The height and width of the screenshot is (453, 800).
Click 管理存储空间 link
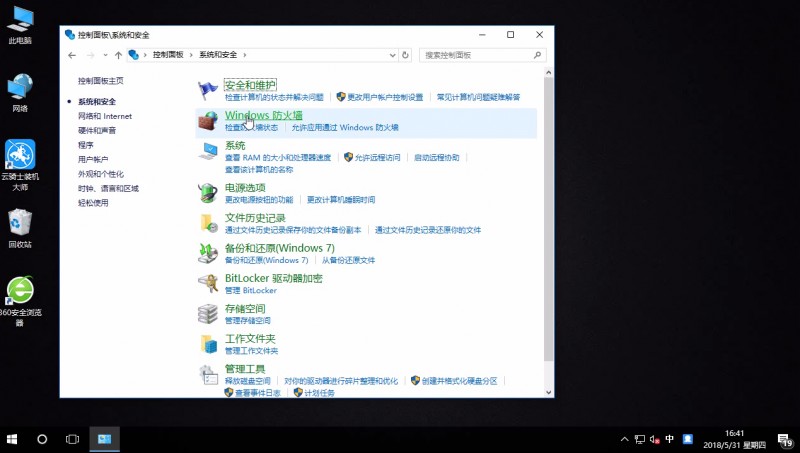pos(248,320)
